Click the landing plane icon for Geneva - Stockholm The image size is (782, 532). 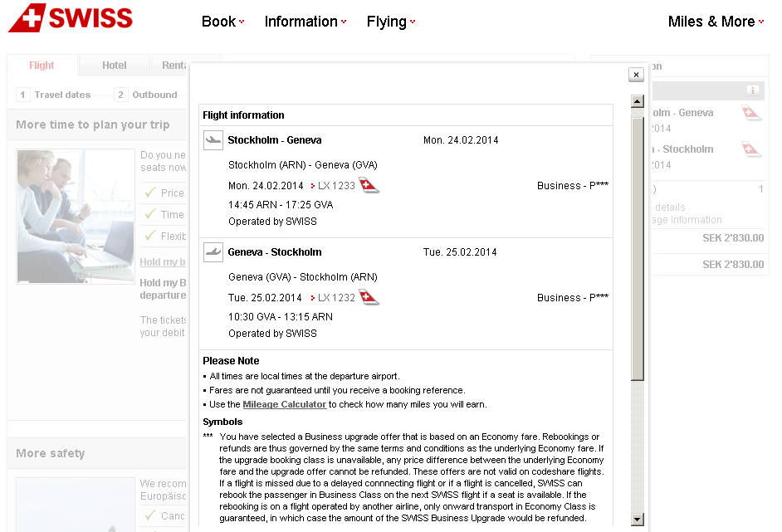point(213,252)
